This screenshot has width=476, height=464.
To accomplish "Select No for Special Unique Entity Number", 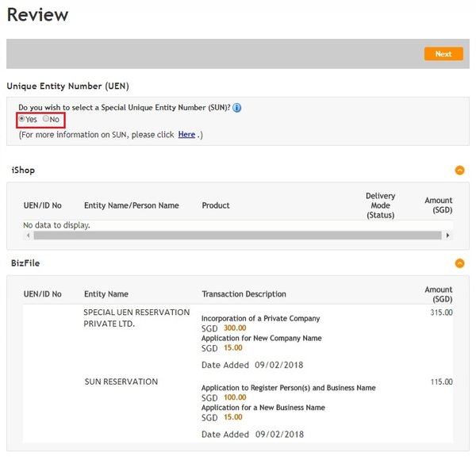I will coord(46,120).
